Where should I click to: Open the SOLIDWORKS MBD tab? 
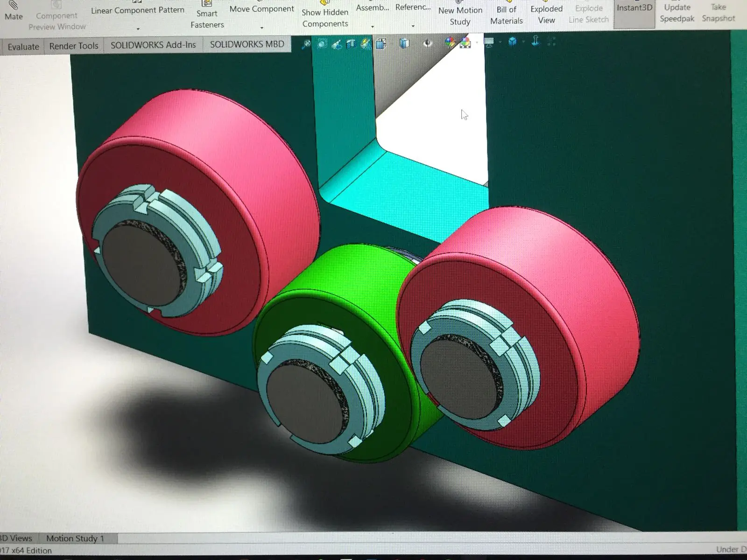pos(247,44)
